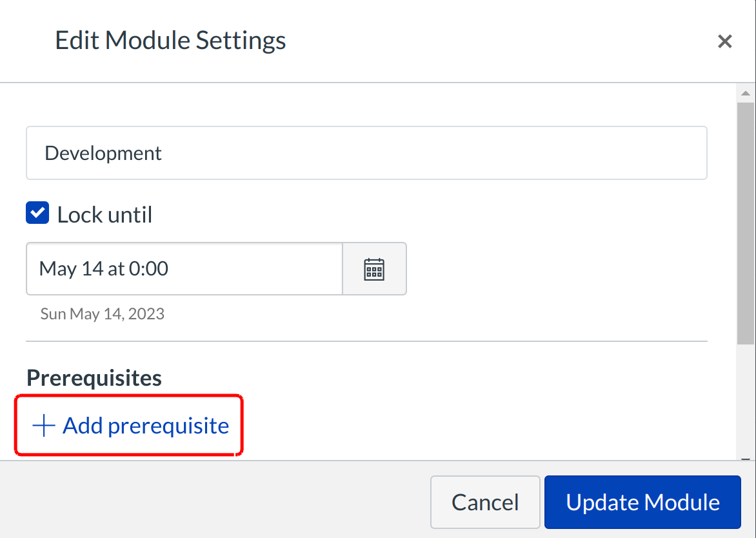This screenshot has width=756, height=538.
Task: Click the May 14 at 0:00 date field
Action: (x=184, y=269)
